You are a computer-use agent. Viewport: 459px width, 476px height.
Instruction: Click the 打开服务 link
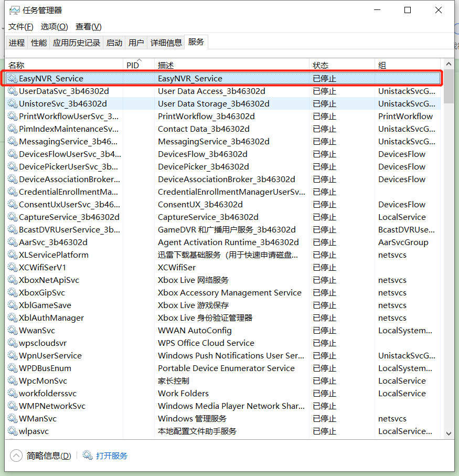(x=112, y=456)
